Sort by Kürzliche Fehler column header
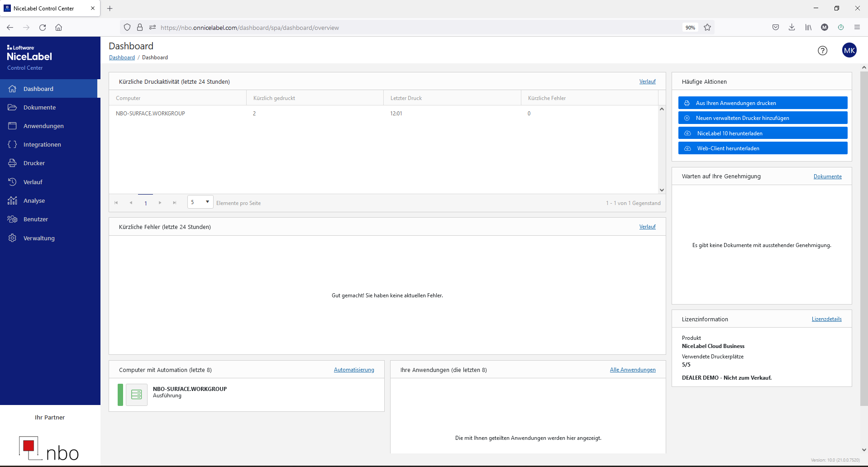This screenshot has width=868, height=467. click(590, 98)
